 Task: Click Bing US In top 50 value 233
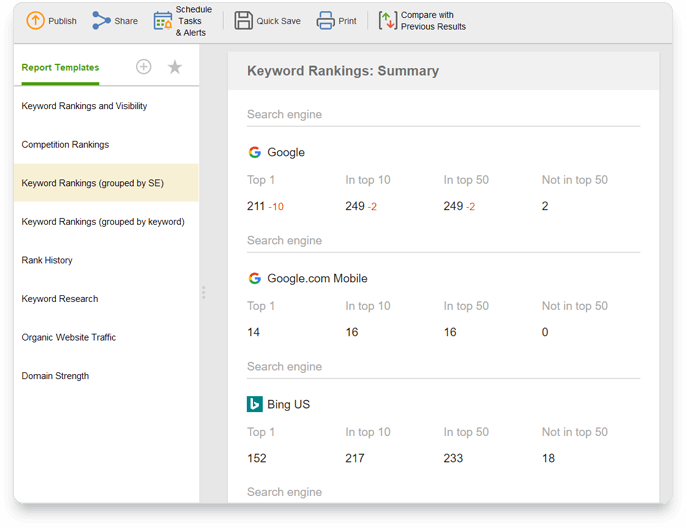point(453,458)
